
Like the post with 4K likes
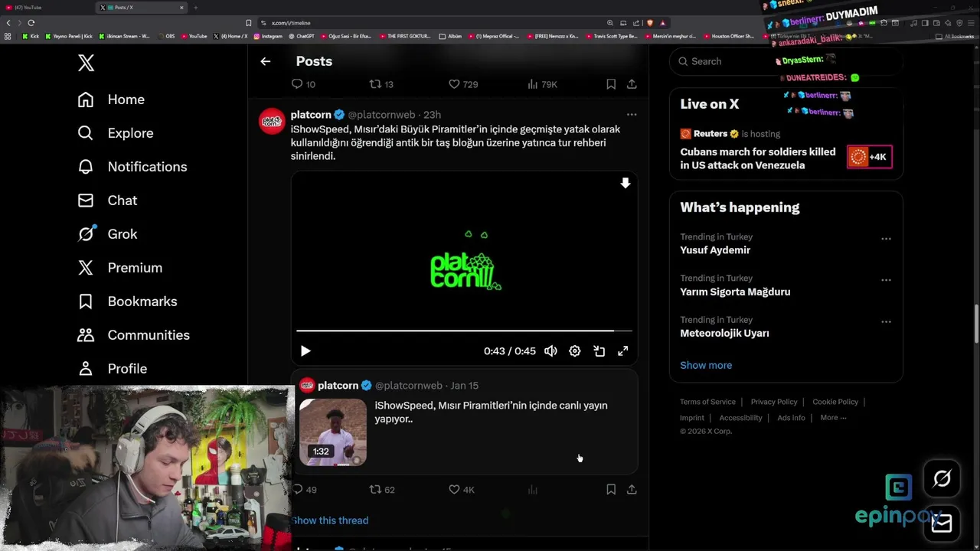tap(461, 490)
